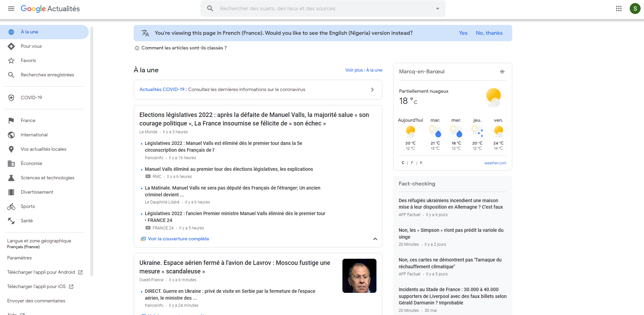Click the Google account avatar
Image resolution: width=644 pixels, height=315 pixels.
635,9
